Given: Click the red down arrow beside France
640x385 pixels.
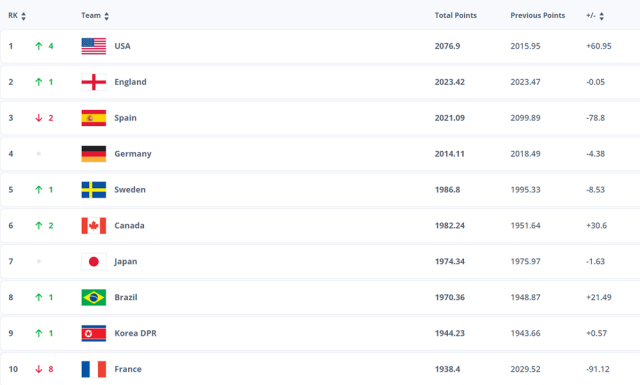Looking at the screenshot, I should tap(39, 369).
